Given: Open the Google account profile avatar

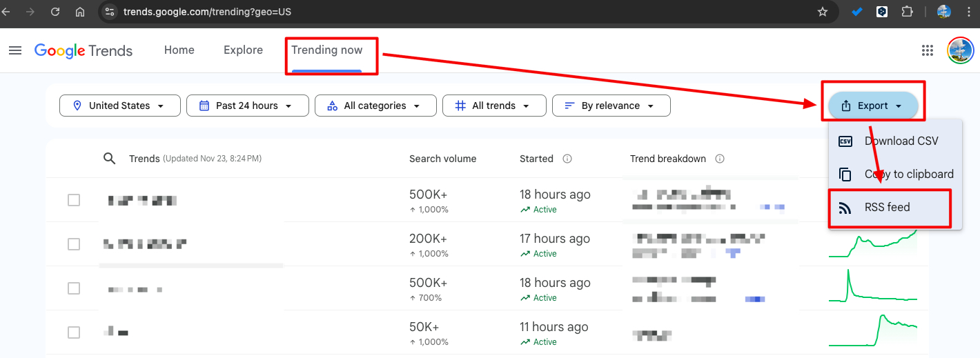Looking at the screenshot, I should click(x=960, y=50).
